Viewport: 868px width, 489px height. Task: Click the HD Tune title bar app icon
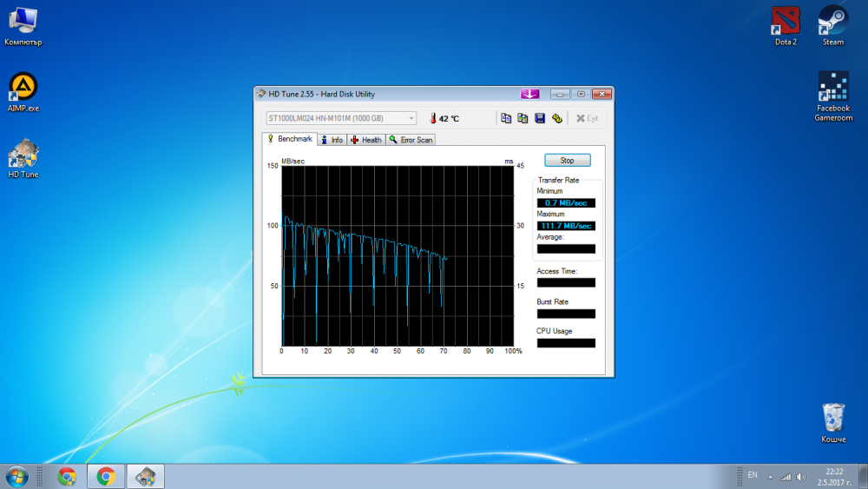click(261, 94)
